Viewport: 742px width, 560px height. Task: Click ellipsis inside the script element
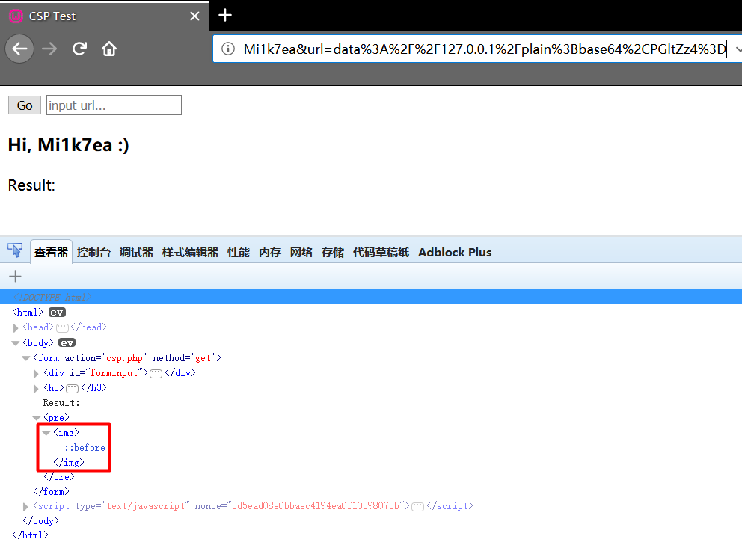click(x=418, y=507)
